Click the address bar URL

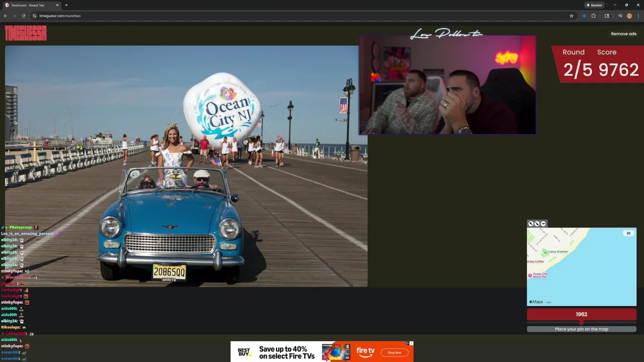point(60,16)
